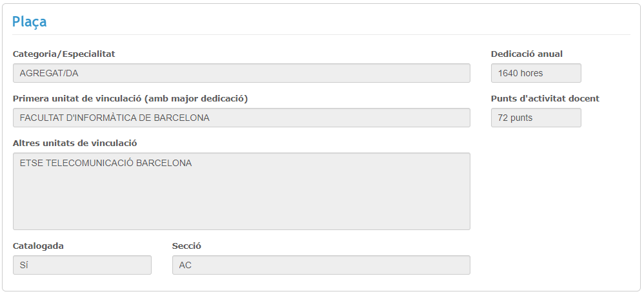Click the ETSE TELECOMUNICACIÓ BARCELONA entry
This screenshot has height=296, width=644.
click(106, 163)
